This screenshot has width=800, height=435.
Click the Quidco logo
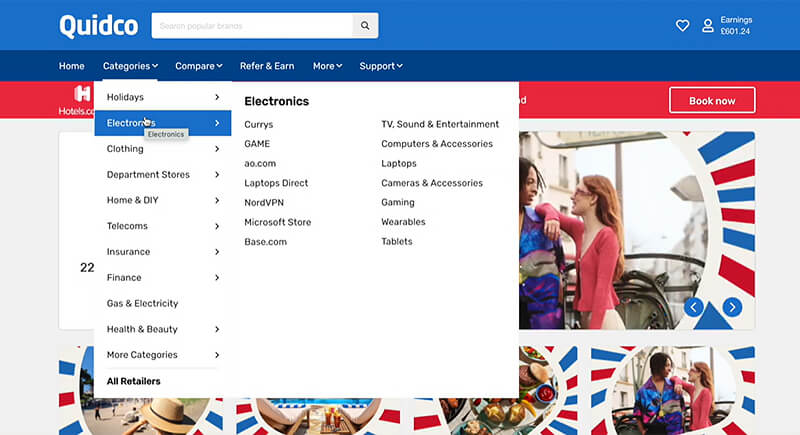click(98, 25)
